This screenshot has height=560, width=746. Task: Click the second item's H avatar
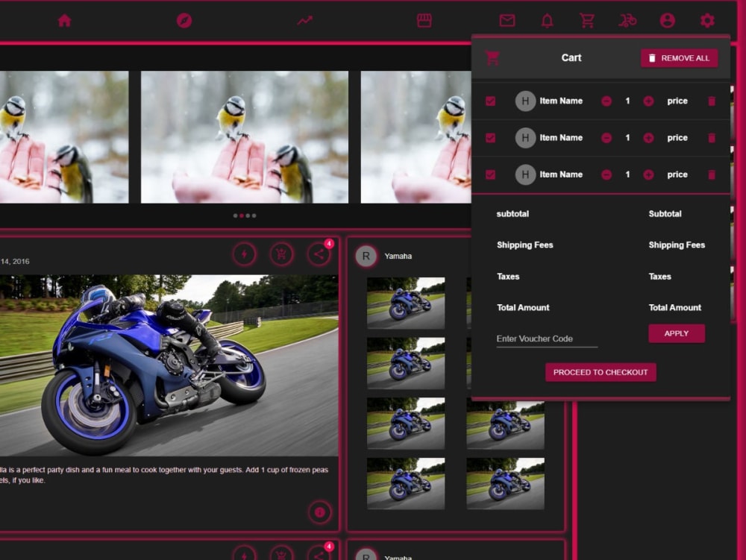coord(525,138)
